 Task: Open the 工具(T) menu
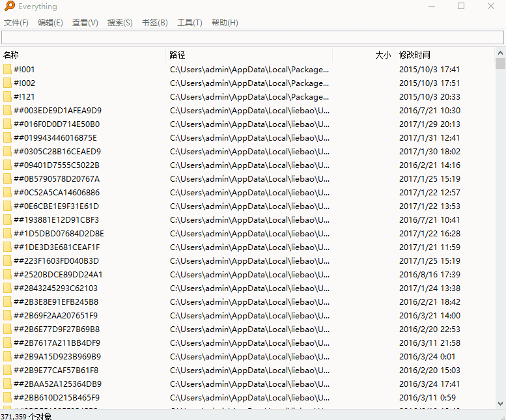coord(190,23)
